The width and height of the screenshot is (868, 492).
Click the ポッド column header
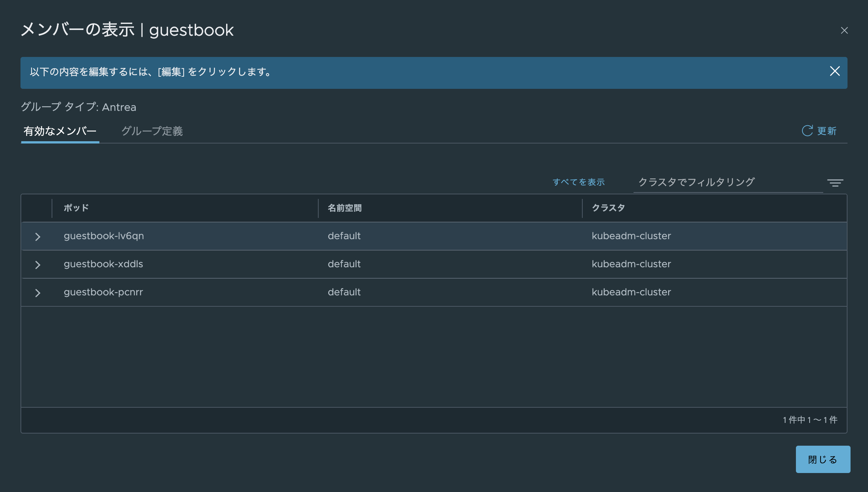76,208
